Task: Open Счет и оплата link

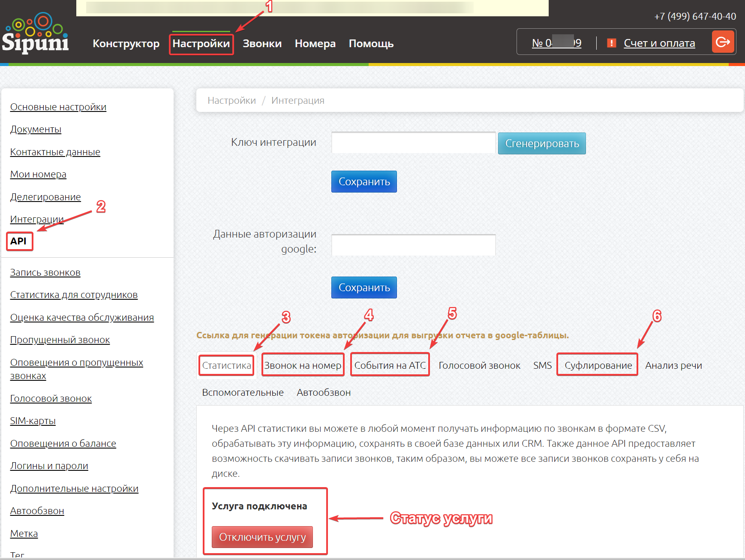Action: click(659, 43)
